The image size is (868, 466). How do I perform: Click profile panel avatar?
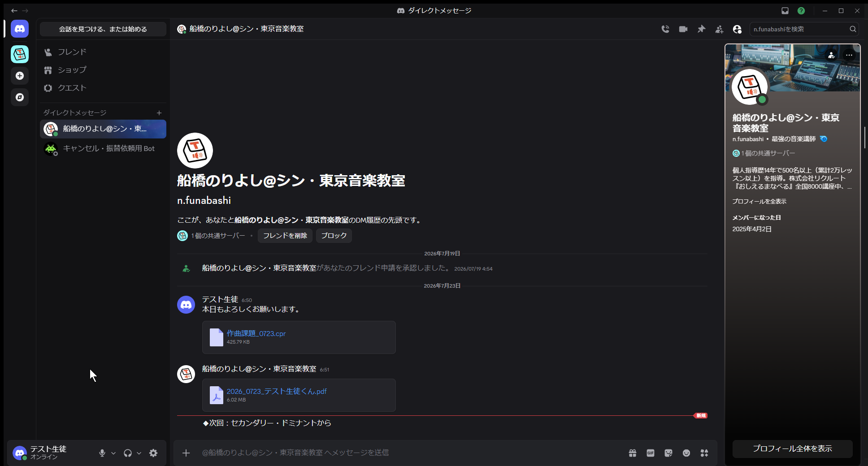[750, 87]
